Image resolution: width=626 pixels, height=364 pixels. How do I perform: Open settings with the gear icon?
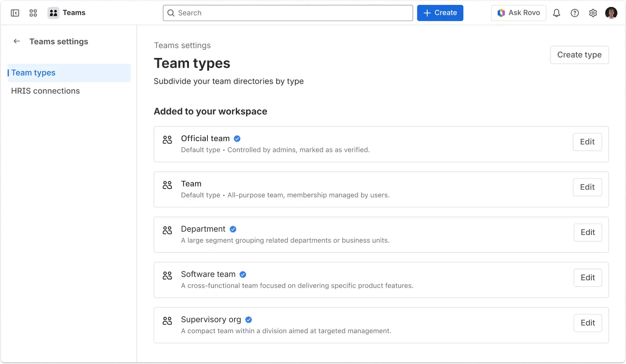click(593, 13)
